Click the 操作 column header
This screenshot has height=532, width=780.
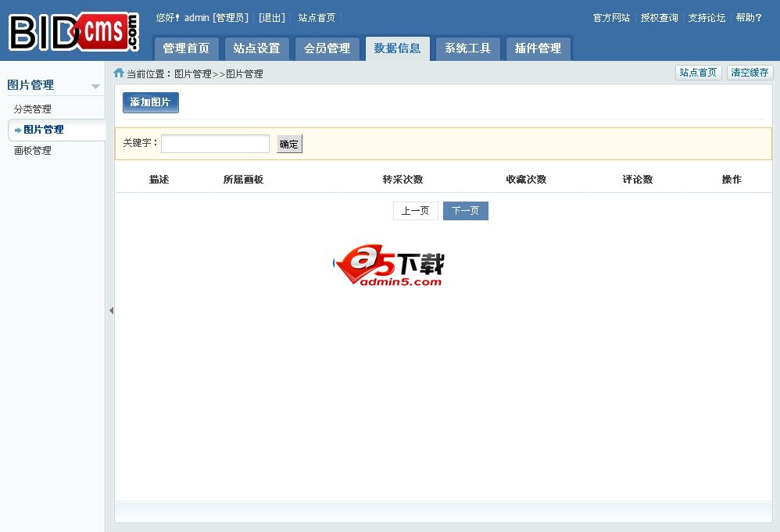732,180
